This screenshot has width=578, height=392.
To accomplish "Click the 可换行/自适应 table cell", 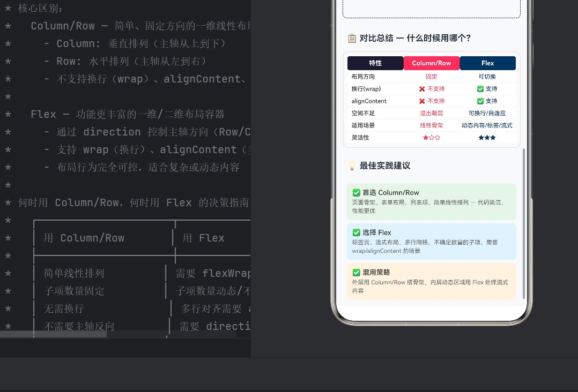I will pos(487,113).
